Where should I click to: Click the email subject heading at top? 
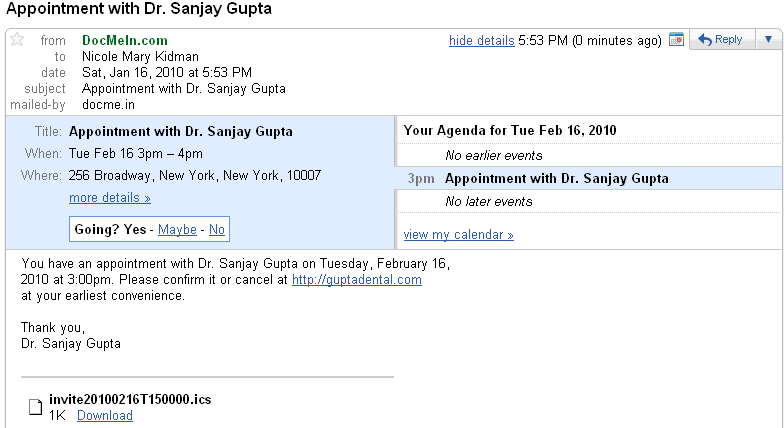pyautogui.click(x=140, y=9)
